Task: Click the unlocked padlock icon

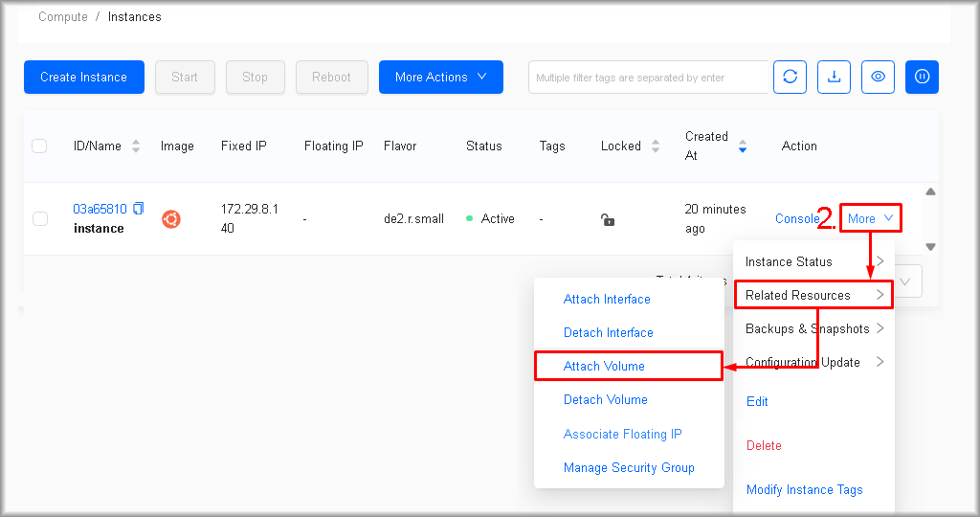Action: (607, 219)
